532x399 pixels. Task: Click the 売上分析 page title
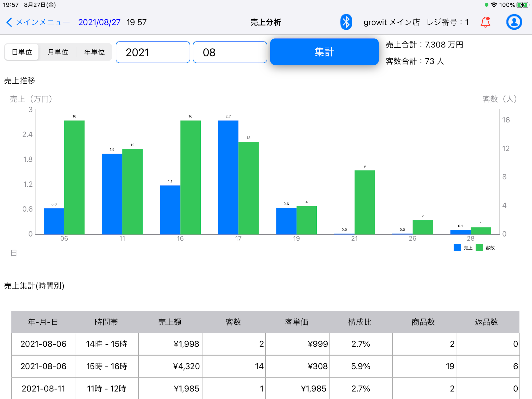pyautogui.click(x=266, y=22)
